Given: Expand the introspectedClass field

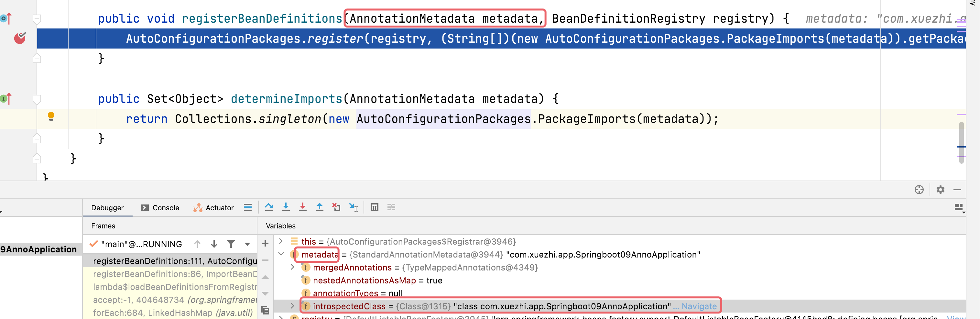Looking at the screenshot, I should [x=293, y=306].
